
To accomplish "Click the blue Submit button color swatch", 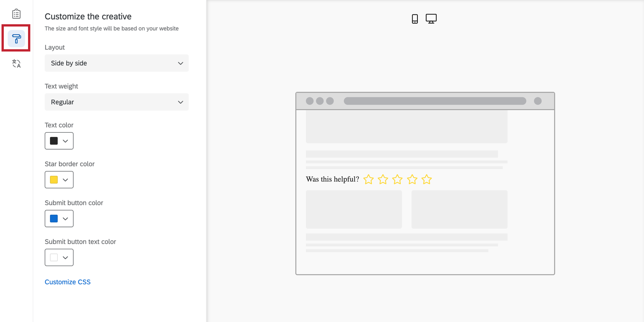I will (x=54, y=219).
